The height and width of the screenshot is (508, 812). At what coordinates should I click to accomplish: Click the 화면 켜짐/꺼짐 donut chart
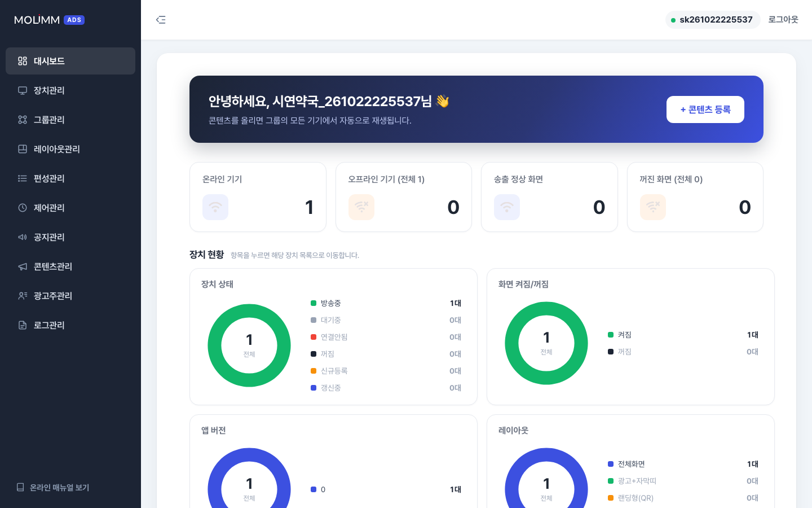pos(546,343)
